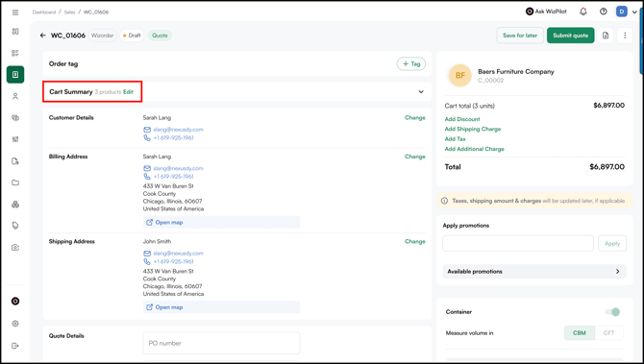Click the BF company avatar
The height and width of the screenshot is (364, 644).
click(460, 76)
